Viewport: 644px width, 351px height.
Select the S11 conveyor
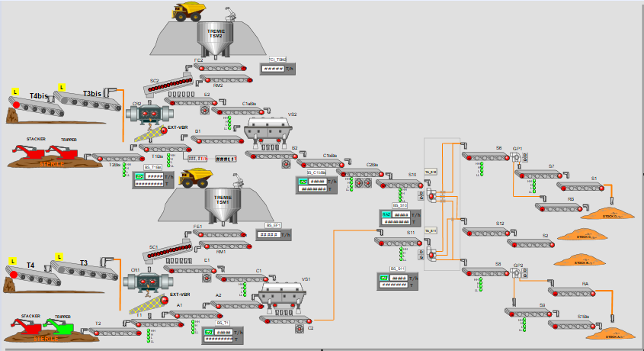pyautogui.click(x=398, y=242)
